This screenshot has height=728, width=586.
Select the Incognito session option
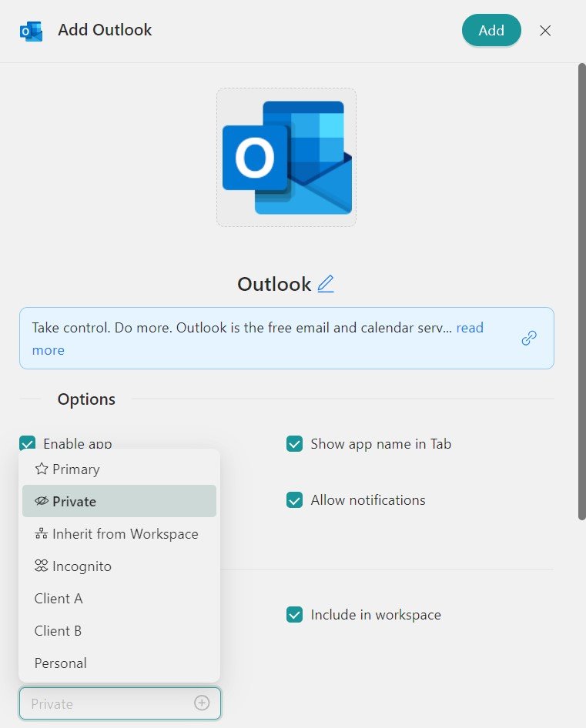tap(119, 566)
